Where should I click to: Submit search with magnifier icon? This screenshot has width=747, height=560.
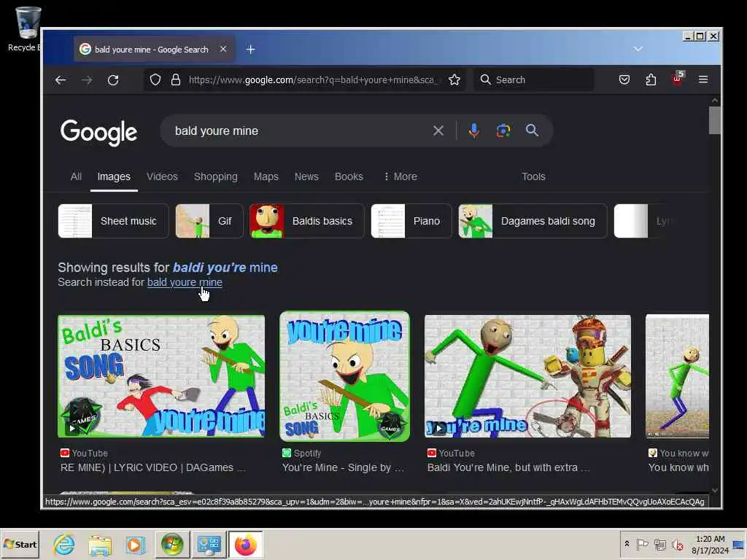[x=532, y=131]
